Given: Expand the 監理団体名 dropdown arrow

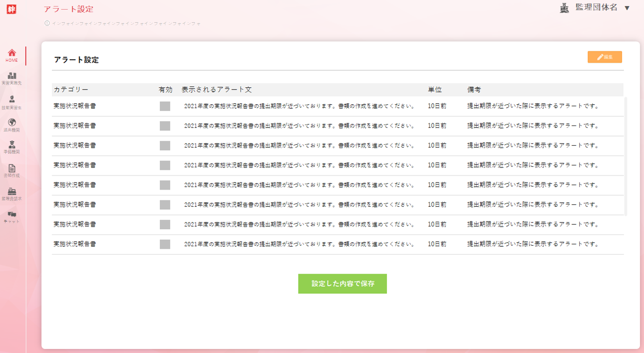Looking at the screenshot, I should coord(627,8).
